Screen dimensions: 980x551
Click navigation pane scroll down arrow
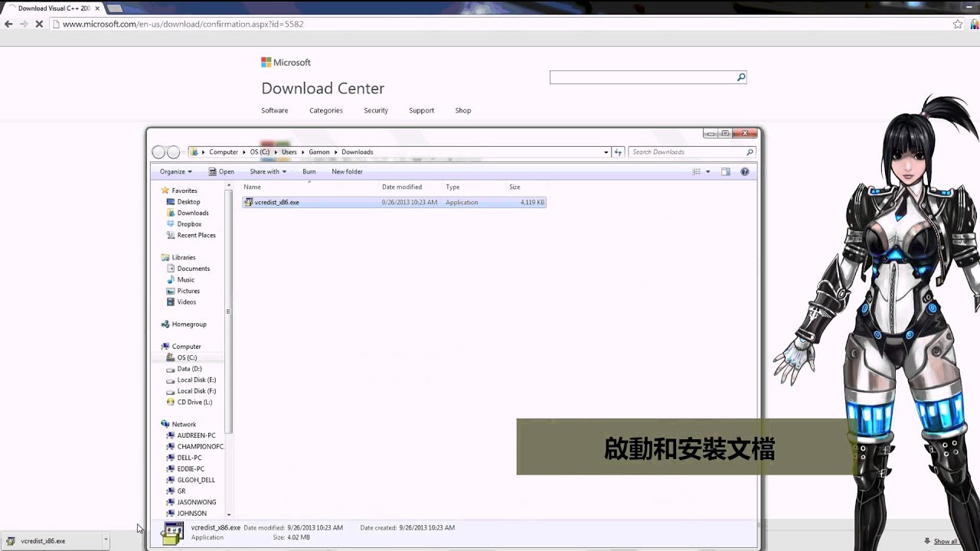pos(228,514)
